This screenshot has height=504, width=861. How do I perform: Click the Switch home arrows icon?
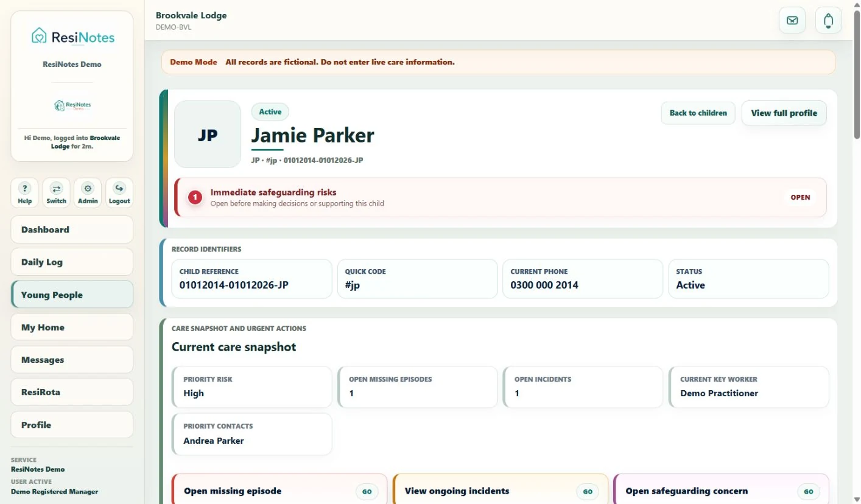[x=56, y=189]
